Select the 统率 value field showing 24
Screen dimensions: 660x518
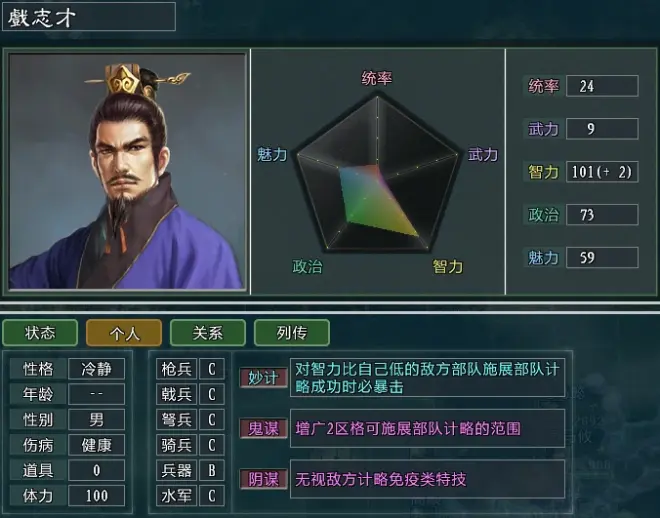(x=602, y=86)
